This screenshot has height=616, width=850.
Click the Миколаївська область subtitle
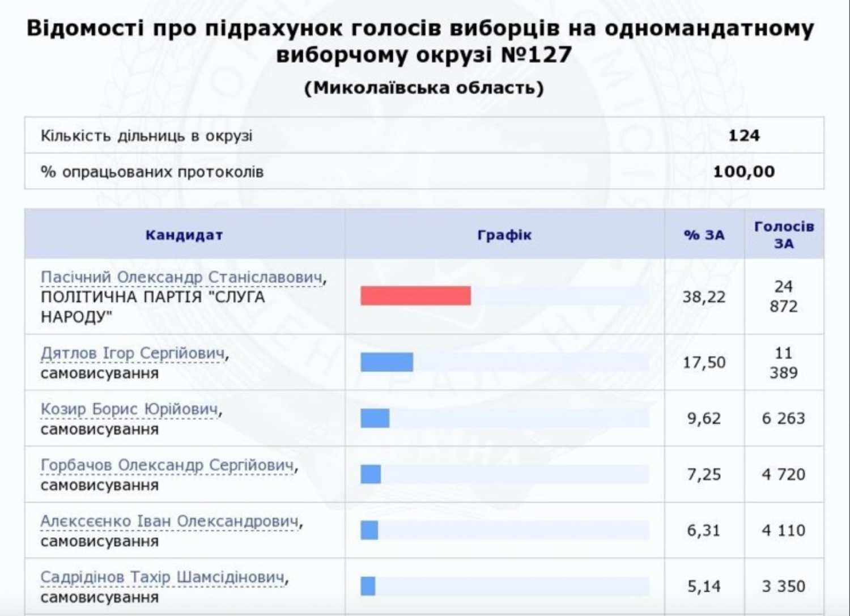click(x=424, y=88)
